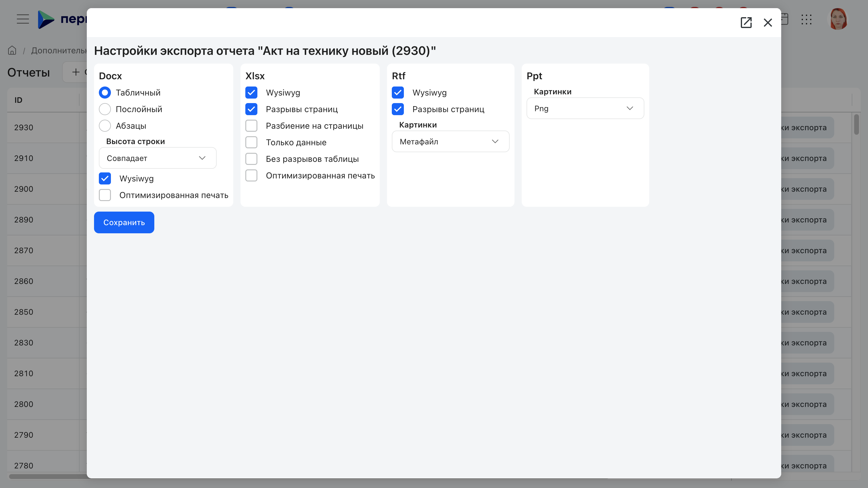Select table cell with ID 2910
This screenshot has height=488, width=868.
tap(43, 158)
